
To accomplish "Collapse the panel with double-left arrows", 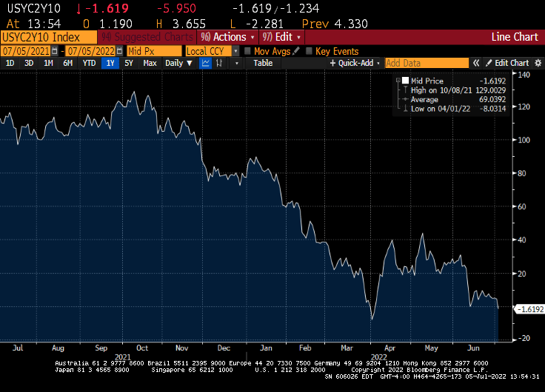I will tap(477, 64).
